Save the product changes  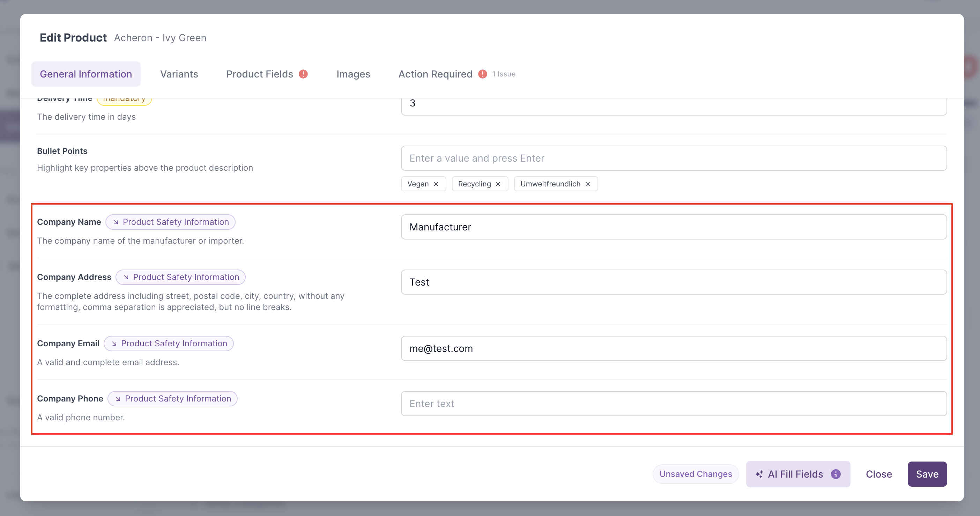(x=927, y=474)
